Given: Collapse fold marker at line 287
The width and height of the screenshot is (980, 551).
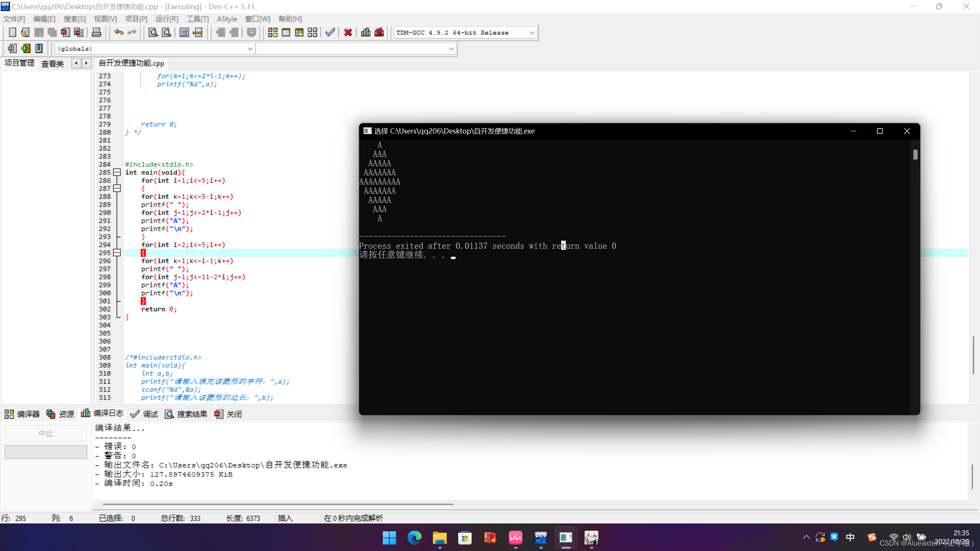Looking at the screenshot, I should 117,189.
